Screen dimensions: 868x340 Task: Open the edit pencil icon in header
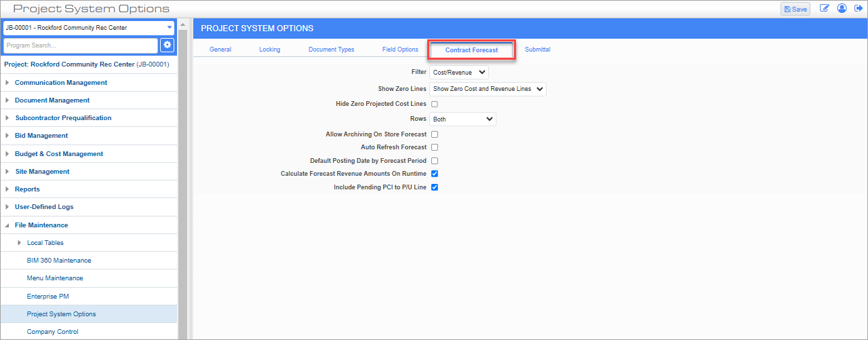tap(825, 9)
